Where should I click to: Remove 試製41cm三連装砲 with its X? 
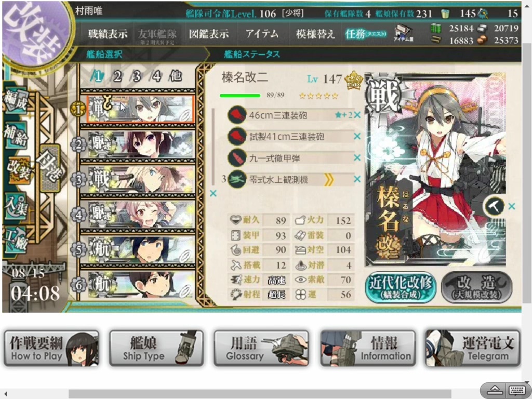[357, 137]
